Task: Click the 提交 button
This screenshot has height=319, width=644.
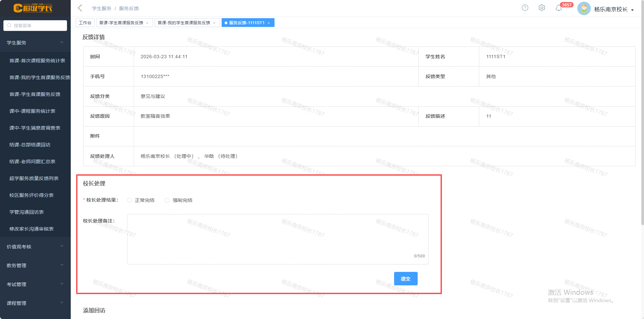Action: tap(406, 279)
